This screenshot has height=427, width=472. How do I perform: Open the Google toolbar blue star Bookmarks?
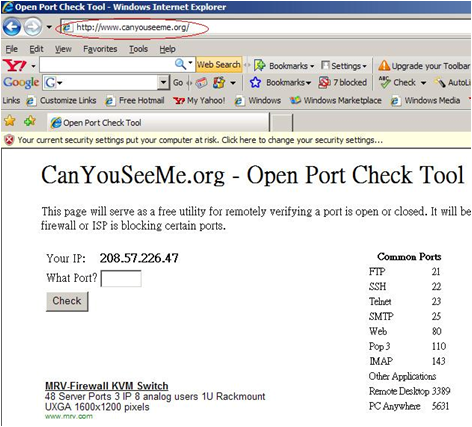(x=280, y=82)
